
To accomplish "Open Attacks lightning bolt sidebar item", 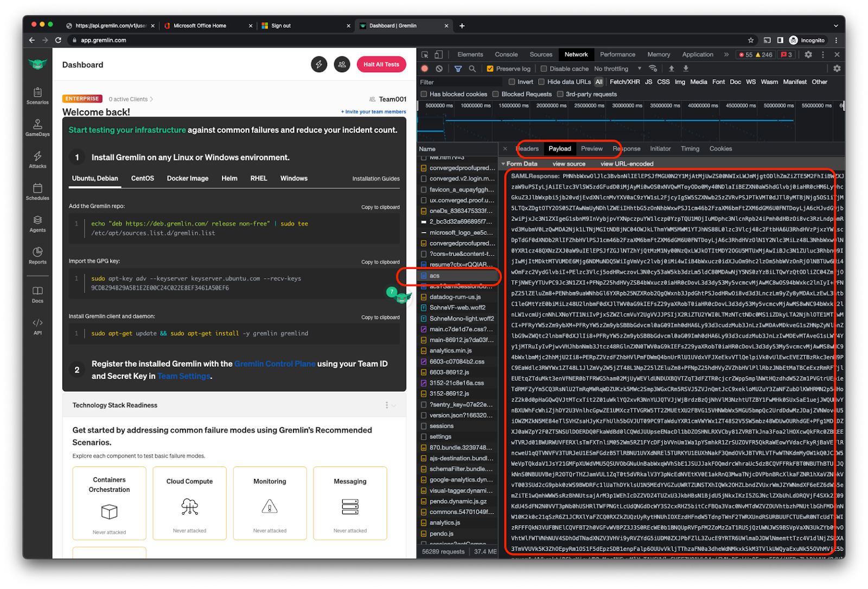I will 37,160.
